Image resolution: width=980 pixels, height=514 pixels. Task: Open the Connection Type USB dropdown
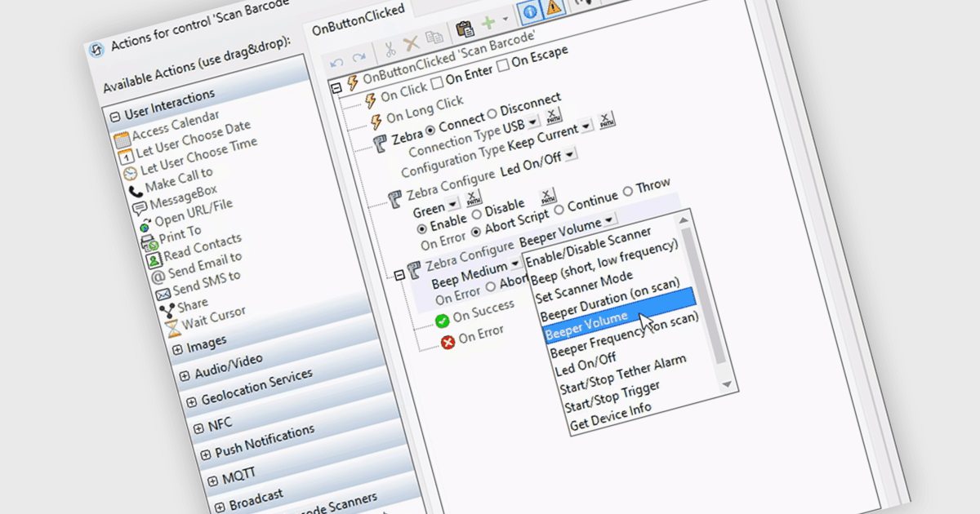pos(533,123)
